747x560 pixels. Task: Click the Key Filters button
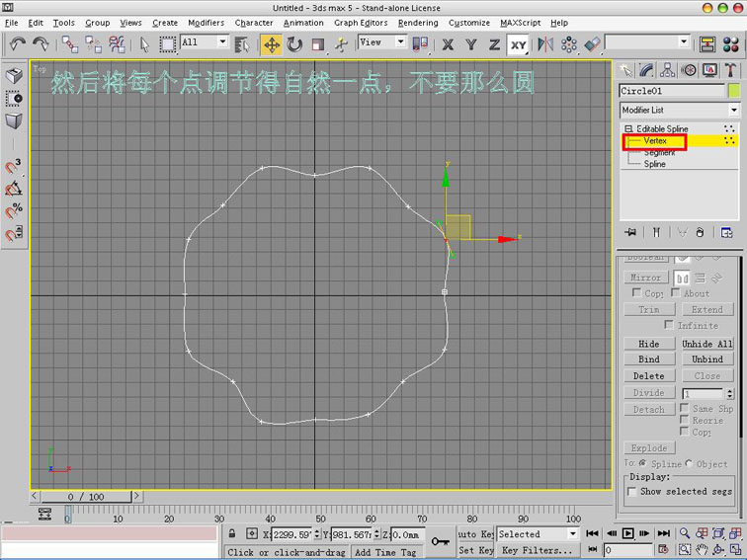pos(537,550)
